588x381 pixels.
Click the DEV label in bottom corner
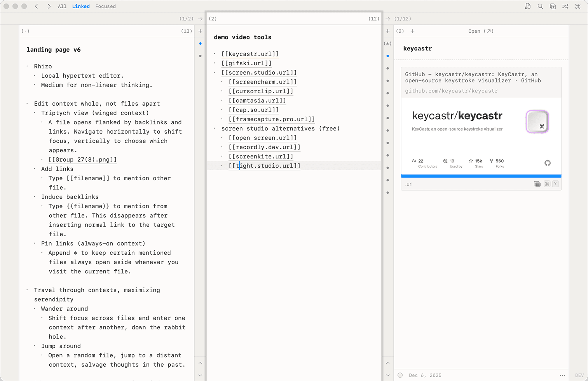coord(579,375)
